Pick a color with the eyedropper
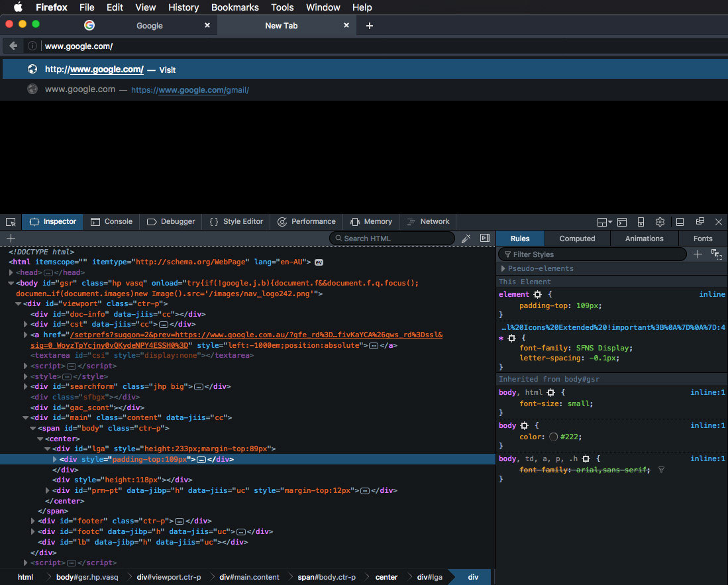This screenshot has height=585, width=728. [466, 239]
